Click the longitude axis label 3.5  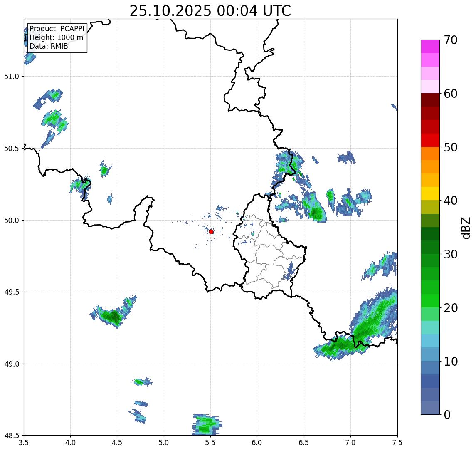click(24, 443)
